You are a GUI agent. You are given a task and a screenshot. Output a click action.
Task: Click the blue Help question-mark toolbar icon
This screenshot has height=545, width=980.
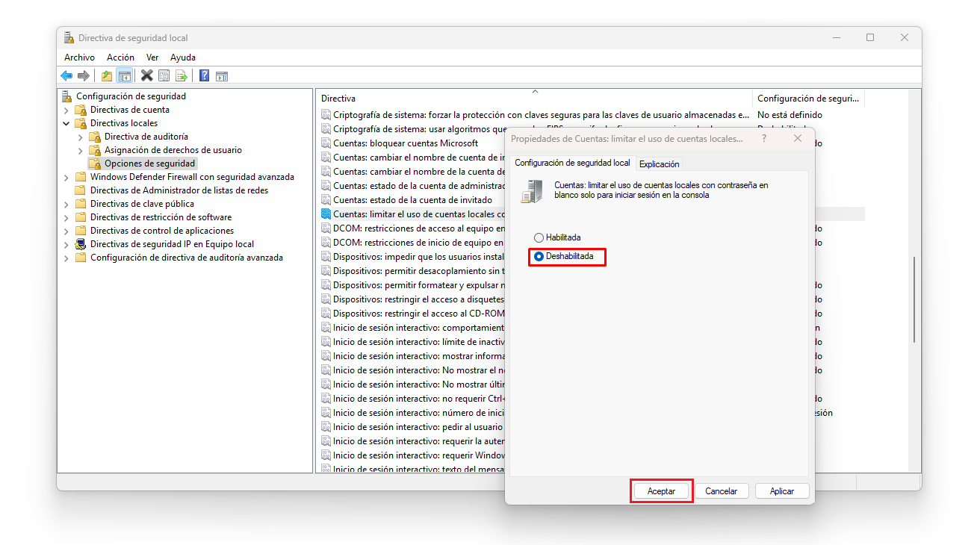point(204,75)
